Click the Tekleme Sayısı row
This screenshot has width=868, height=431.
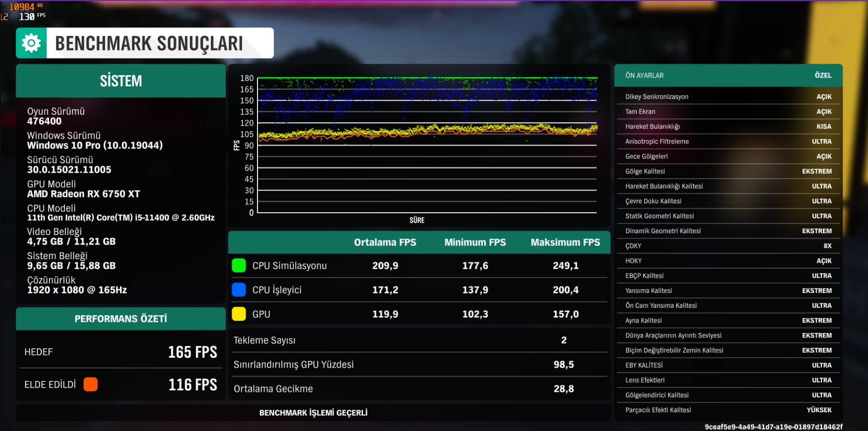coord(419,340)
